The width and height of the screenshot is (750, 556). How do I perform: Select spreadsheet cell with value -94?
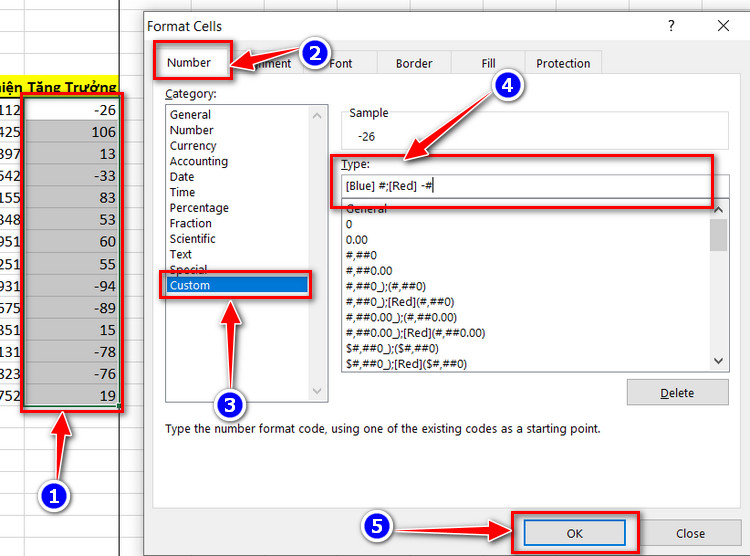(x=72, y=286)
